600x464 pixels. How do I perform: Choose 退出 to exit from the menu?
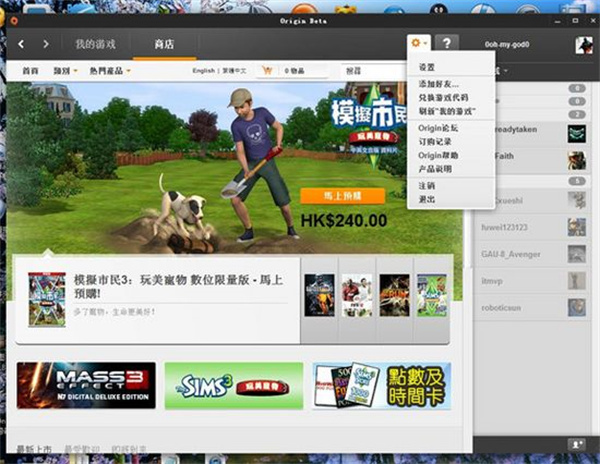pos(427,199)
